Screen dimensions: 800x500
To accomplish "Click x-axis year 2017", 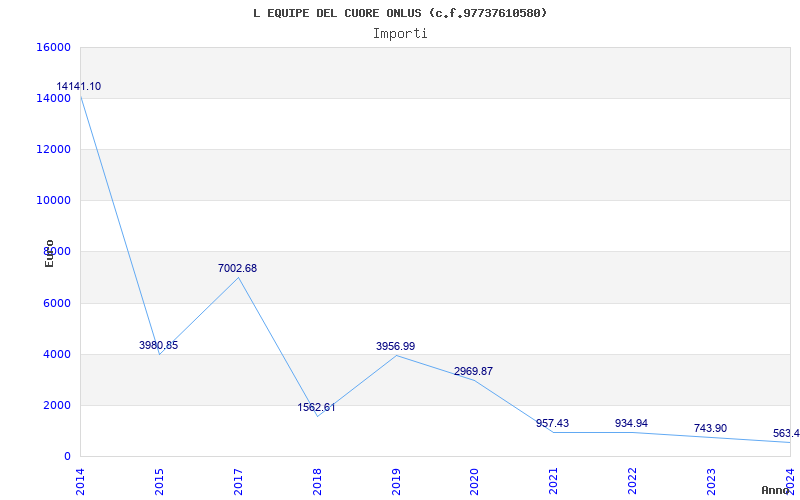I will tap(238, 481).
